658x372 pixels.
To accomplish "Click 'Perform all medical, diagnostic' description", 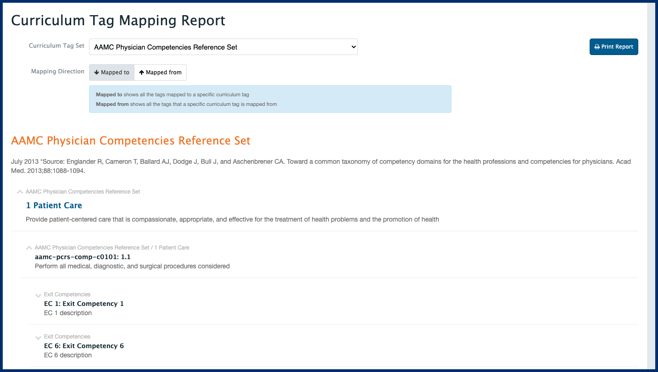I will click(132, 266).
